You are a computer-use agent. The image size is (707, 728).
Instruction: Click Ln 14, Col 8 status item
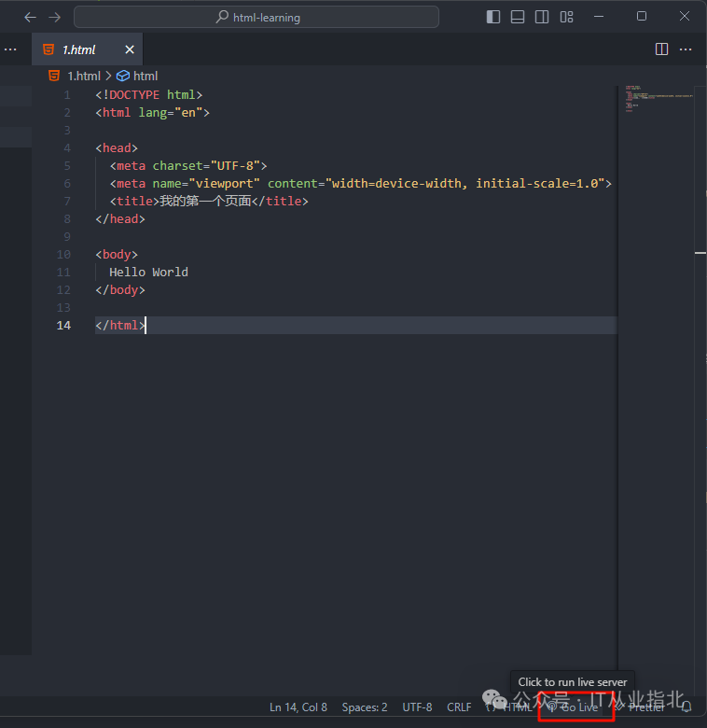298,707
